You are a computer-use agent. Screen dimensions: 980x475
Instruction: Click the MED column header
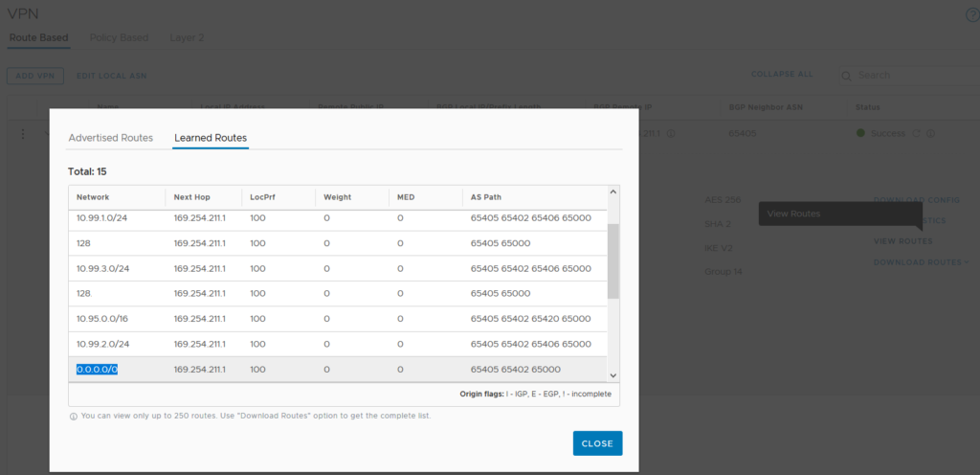click(x=405, y=197)
